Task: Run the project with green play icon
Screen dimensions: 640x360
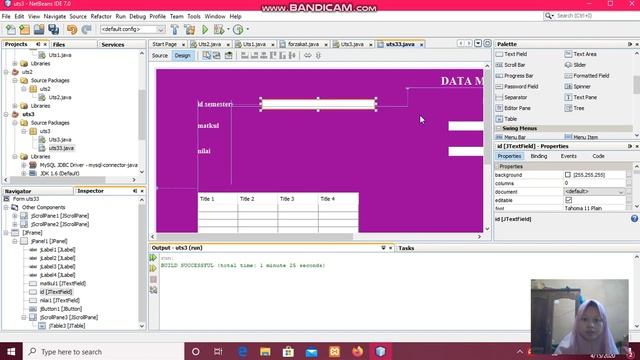Action: [205, 29]
